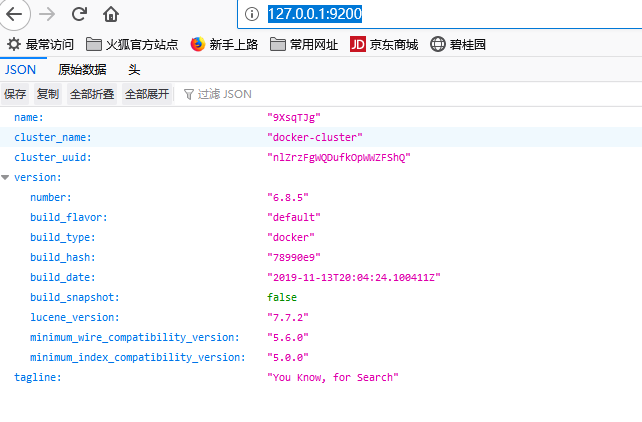
Task: Select the minimum_index_compatibility_version key
Action: pos(138,358)
